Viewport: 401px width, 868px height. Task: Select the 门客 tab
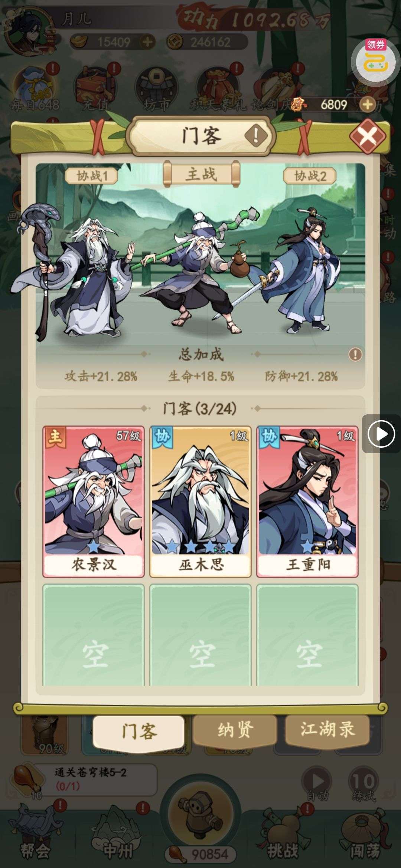138,731
